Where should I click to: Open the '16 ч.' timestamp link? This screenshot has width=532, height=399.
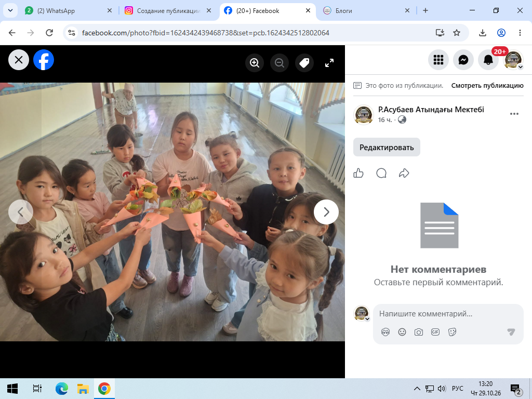point(385,120)
